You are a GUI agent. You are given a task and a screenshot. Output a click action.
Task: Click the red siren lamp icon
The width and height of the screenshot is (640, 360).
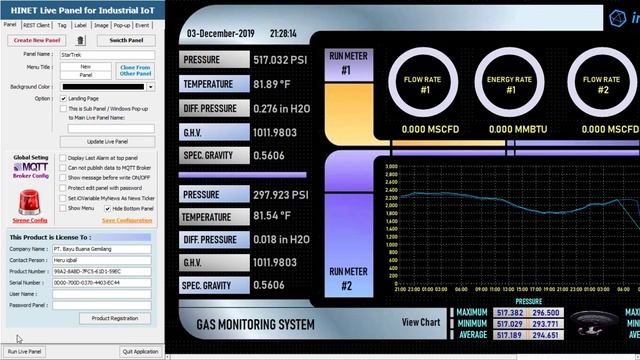pos(30,202)
